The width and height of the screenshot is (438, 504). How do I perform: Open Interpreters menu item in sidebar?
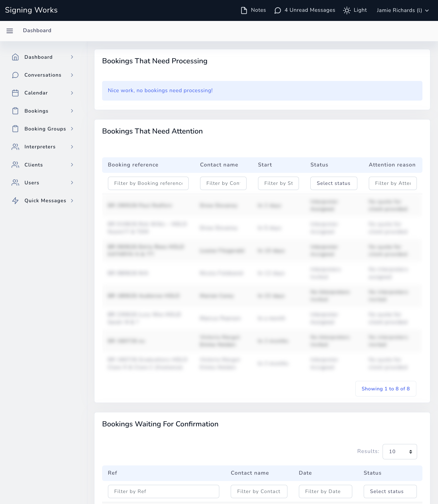[43, 147]
